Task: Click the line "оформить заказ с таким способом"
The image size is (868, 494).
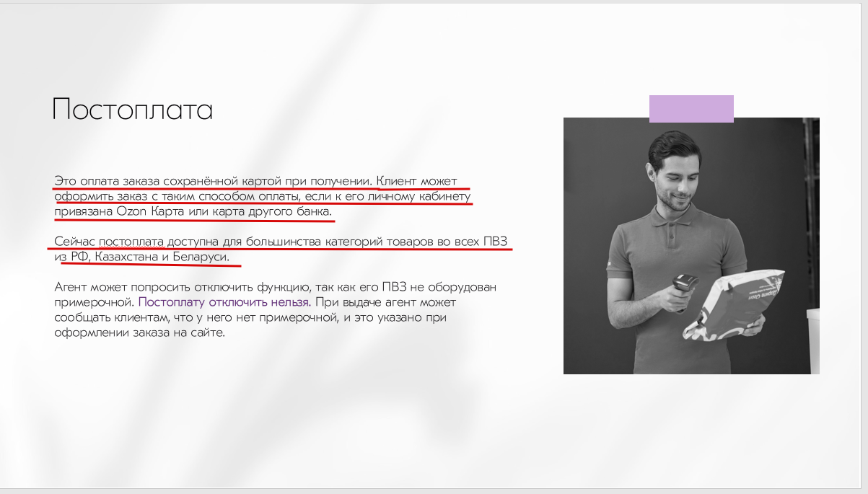Action: click(x=263, y=195)
